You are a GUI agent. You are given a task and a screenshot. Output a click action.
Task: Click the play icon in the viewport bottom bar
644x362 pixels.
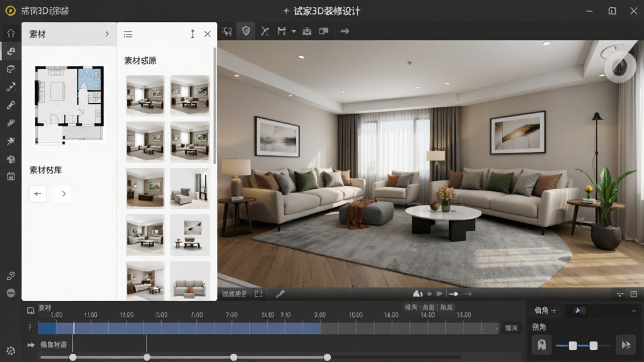440,294
